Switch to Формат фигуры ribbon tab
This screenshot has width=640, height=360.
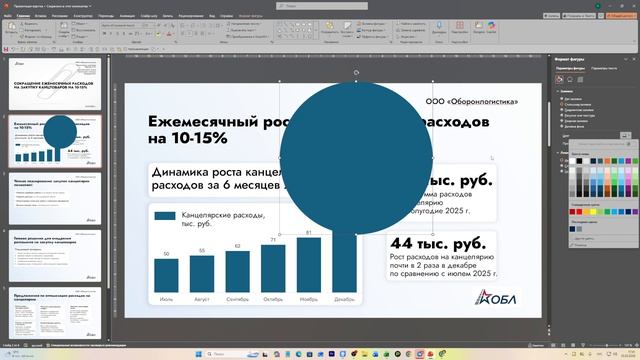point(251,16)
